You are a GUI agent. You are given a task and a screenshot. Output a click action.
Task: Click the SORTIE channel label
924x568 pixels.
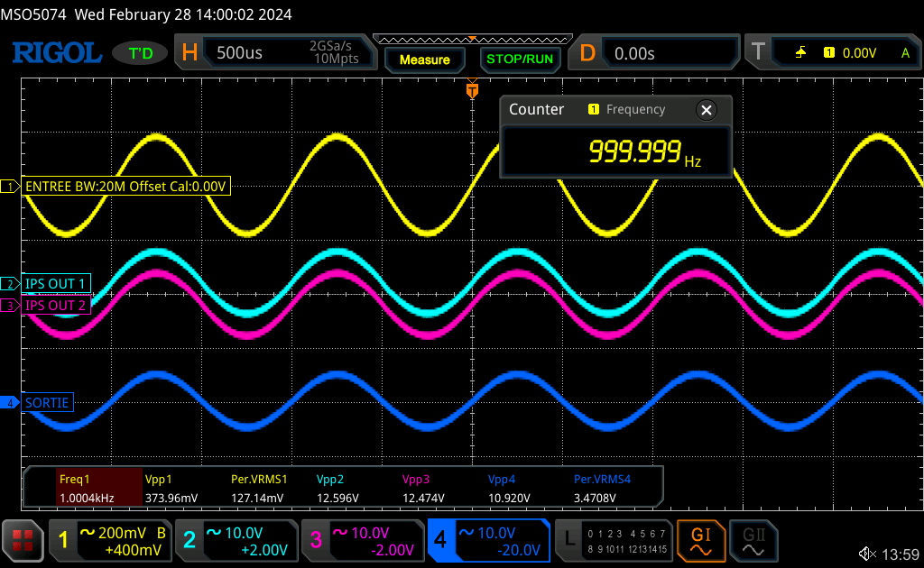(x=48, y=403)
